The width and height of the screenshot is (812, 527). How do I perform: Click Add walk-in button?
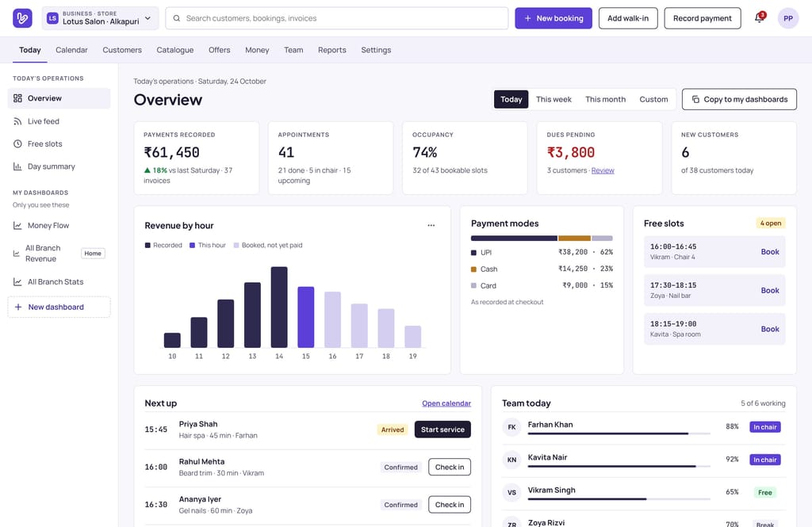point(628,18)
